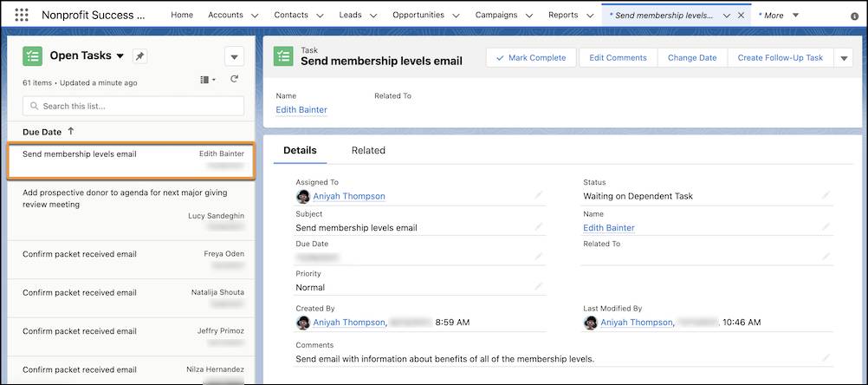Viewport: 868px width, 385px height.
Task: Edit the Priority field pencil icon
Action: (x=539, y=286)
